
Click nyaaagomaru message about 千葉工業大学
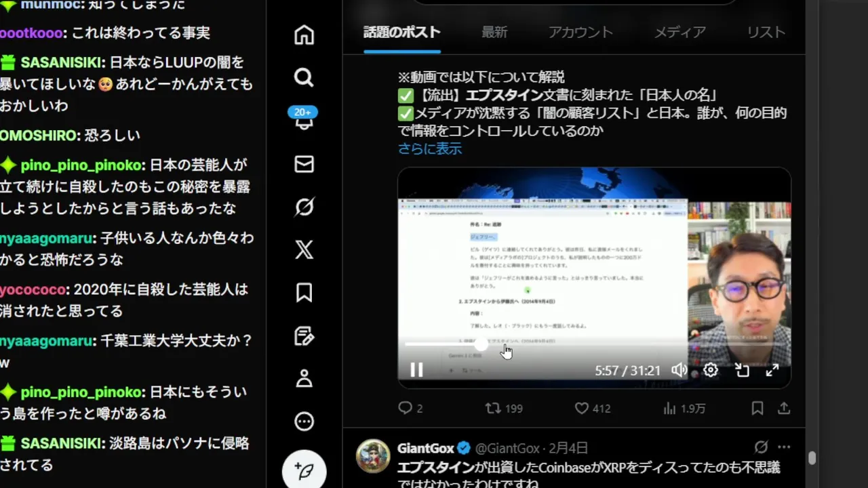pos(126,351)
